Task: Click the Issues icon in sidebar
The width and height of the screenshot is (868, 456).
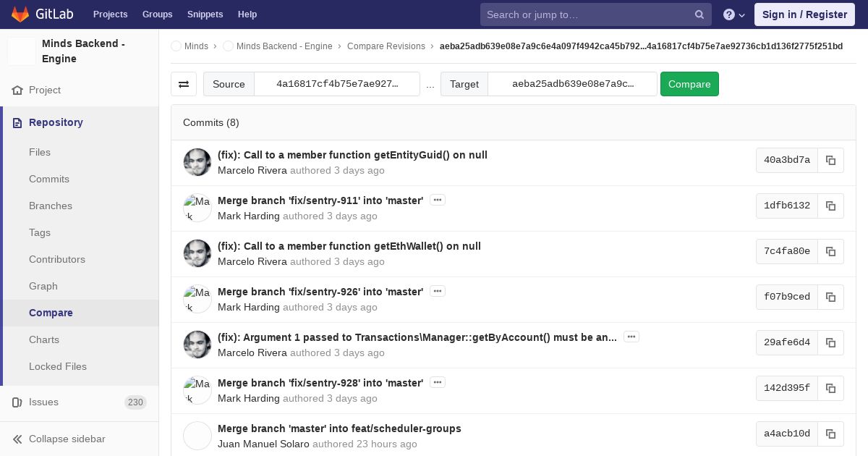Action: [x=17, y=402]
